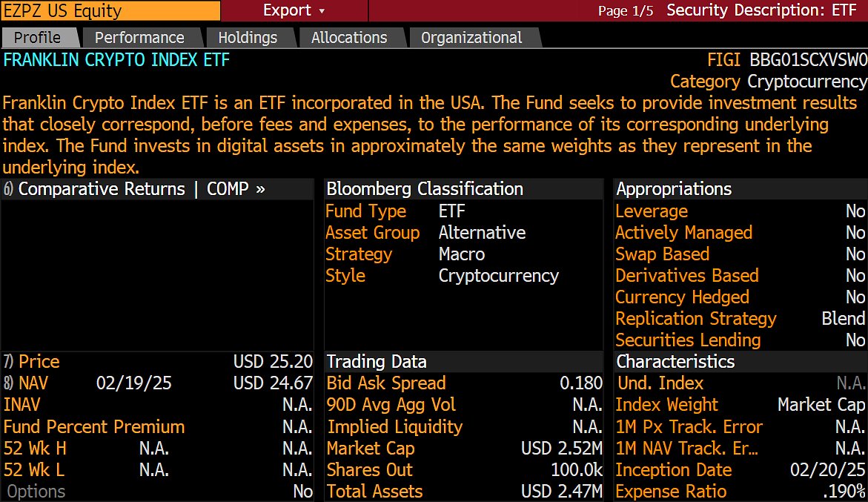
Task: Click the Options label
Action: [x=36, y=492]
